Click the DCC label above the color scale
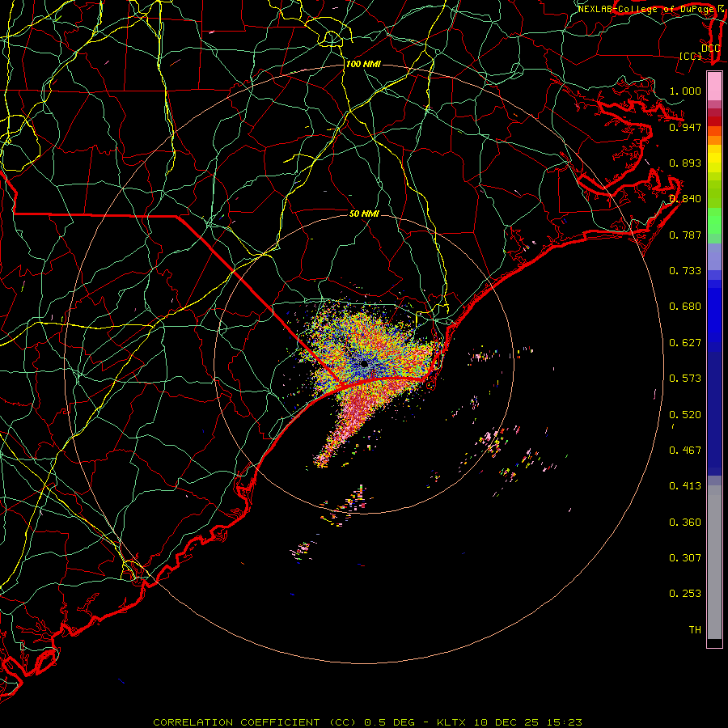This screenshot has width=728, height=728. click(x=710, y=49)
